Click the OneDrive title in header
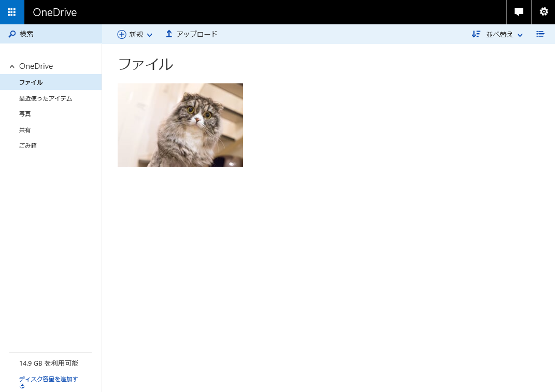 (x=55, y=12)
